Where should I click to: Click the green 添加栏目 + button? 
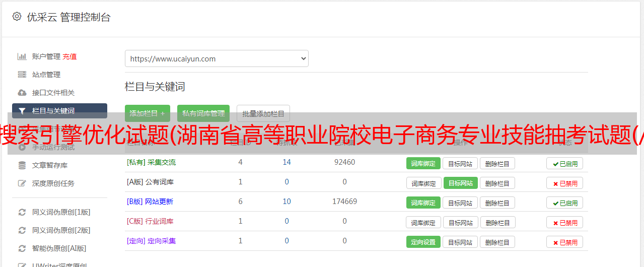point(148,113)
